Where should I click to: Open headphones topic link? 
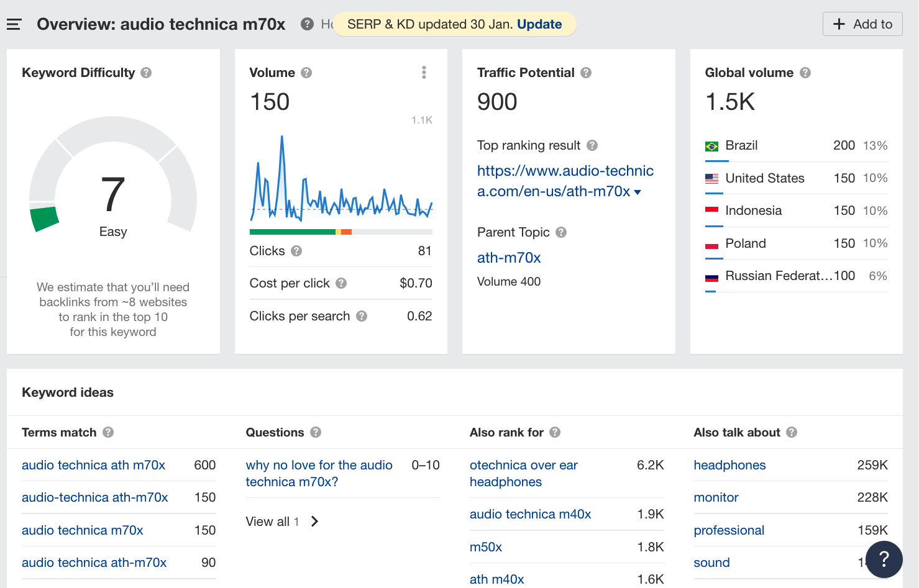(x=729, y=465)
